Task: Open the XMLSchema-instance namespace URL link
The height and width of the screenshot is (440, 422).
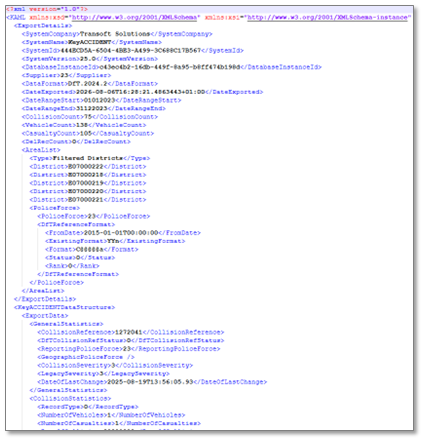Action: pyautogui.click(x=327, y=17)
